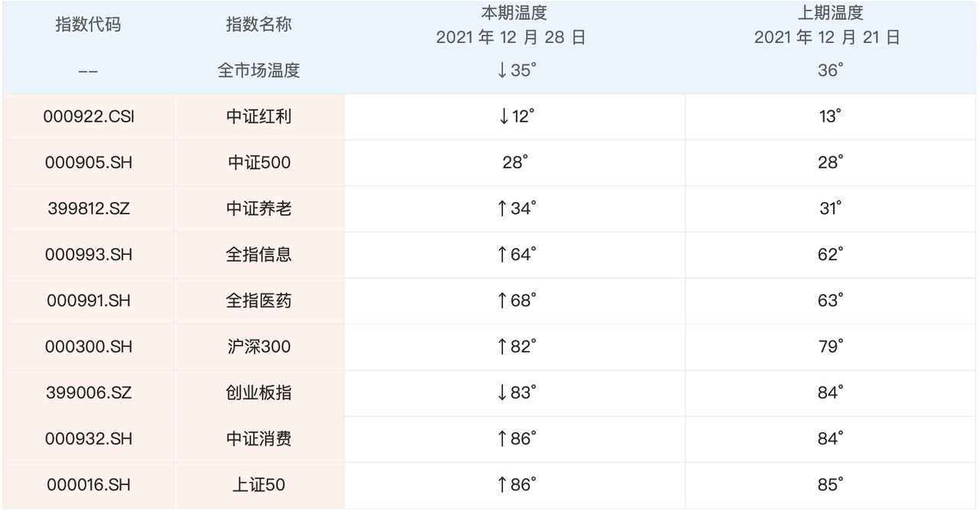Click the down arrow next to 中证红利 12°
Viewport: 980px width, 512px height.
click(503, 117)
